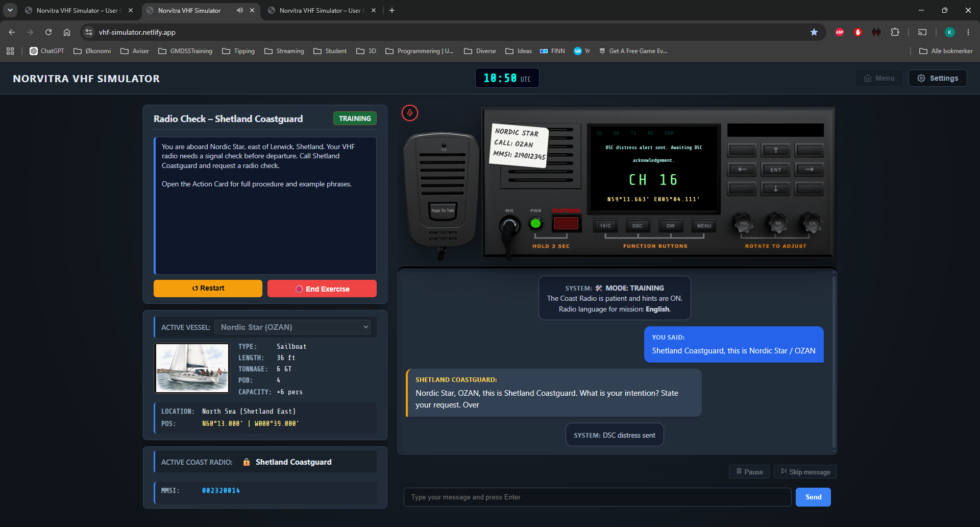980x527 pixels.
Task: Click the cast media icon
Action: click(x=922, y=32)
